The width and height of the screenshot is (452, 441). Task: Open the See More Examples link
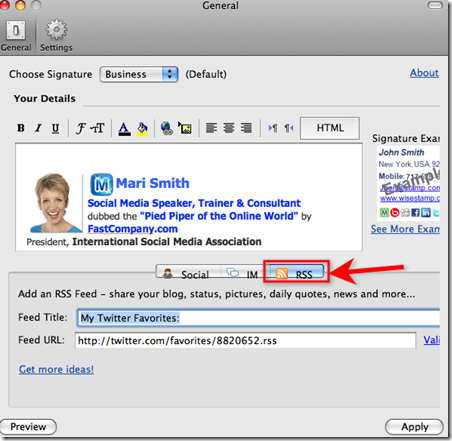click(405, 229)
